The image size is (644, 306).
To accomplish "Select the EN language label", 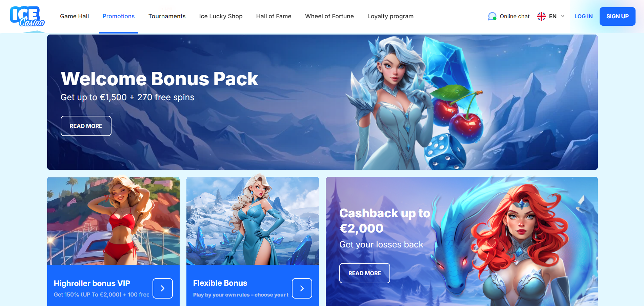I will point(553,16).
